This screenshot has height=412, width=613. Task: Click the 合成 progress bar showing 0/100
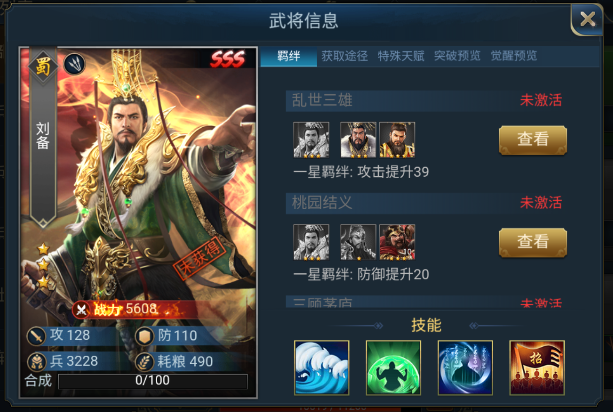coord(153,381)
